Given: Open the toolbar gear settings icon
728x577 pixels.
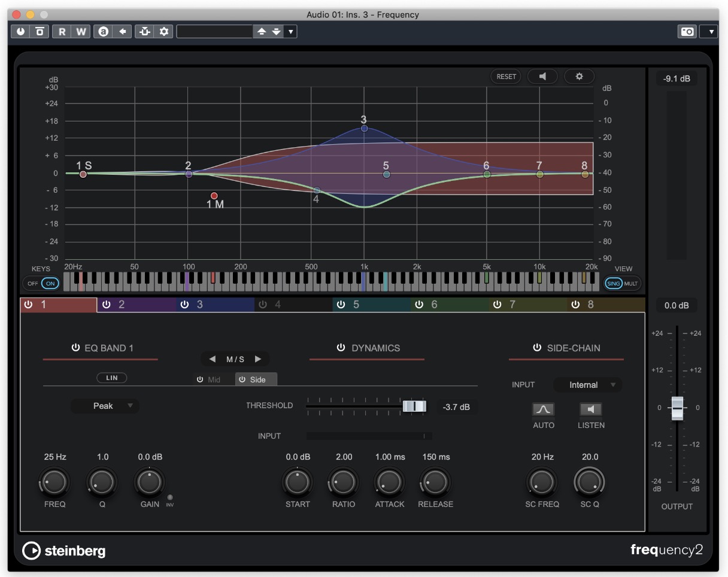Looking at the screenshot, I should [x=163, y=31].
